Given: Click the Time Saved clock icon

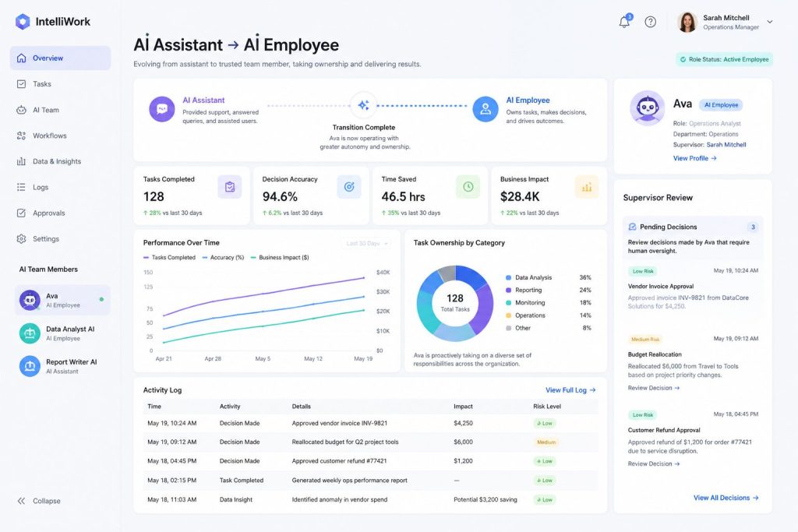Looking at the screenshot, I should click(x=468, y=187).
